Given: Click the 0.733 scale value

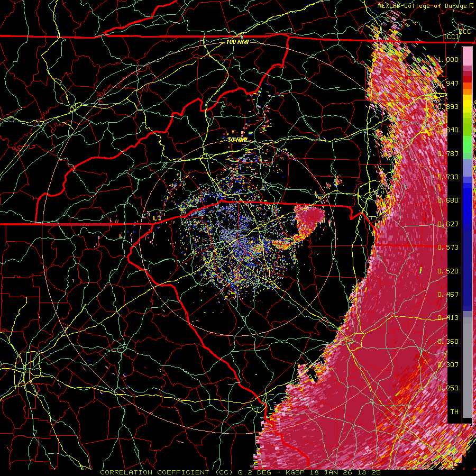Looking at the screenshot, I should [x=448, y=177].
